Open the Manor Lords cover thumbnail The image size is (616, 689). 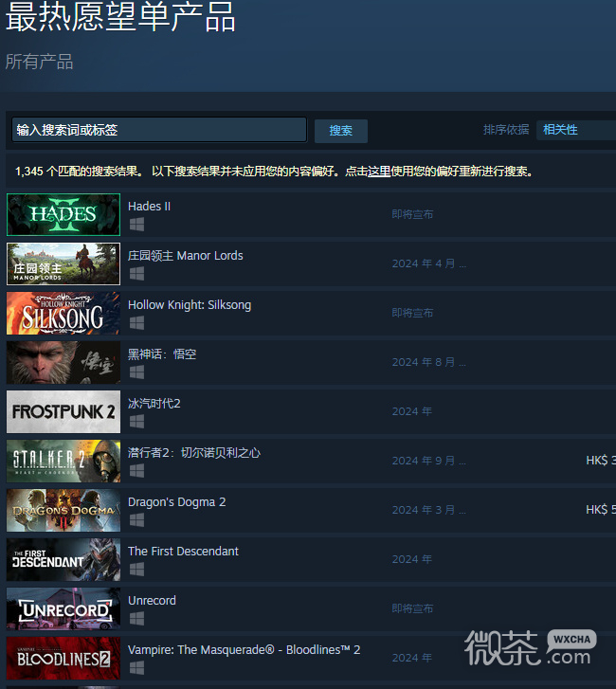click(63, 263)
